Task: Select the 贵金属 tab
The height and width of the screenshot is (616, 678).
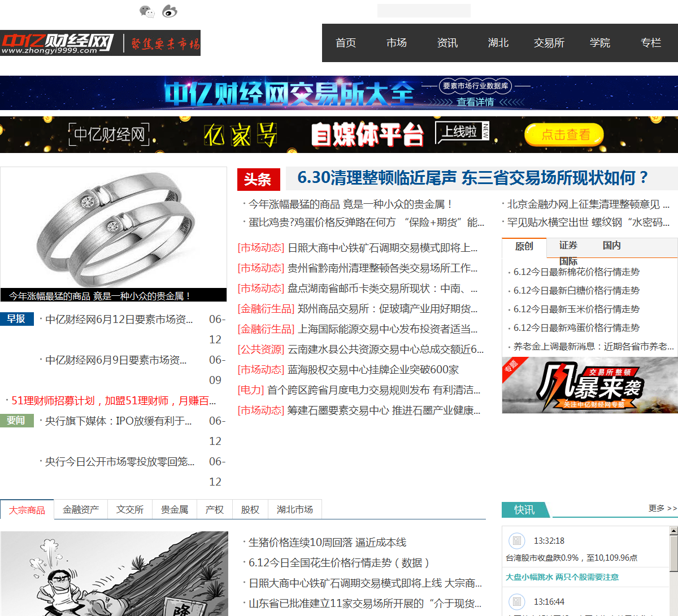Action: [x=175, y=510]
